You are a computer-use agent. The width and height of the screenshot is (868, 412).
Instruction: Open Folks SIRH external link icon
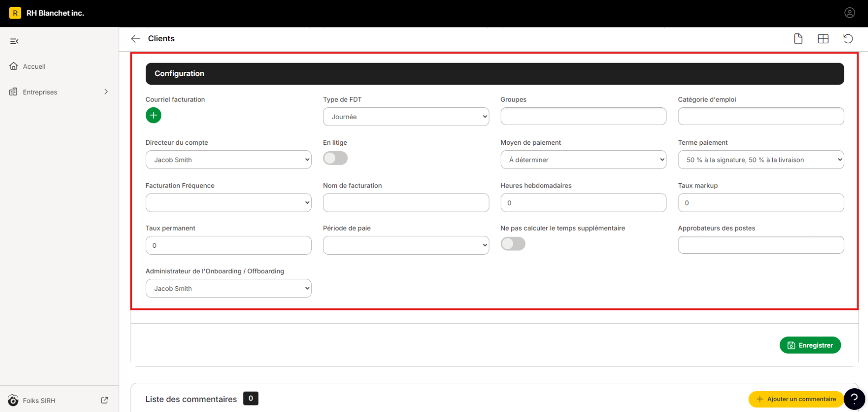(x=104, y=400)
